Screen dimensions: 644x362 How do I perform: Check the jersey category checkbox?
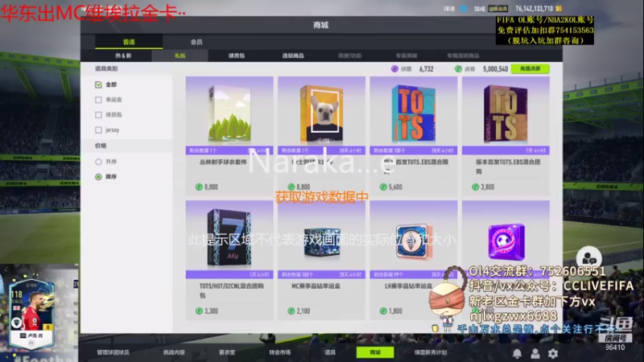tap(98, 130)
